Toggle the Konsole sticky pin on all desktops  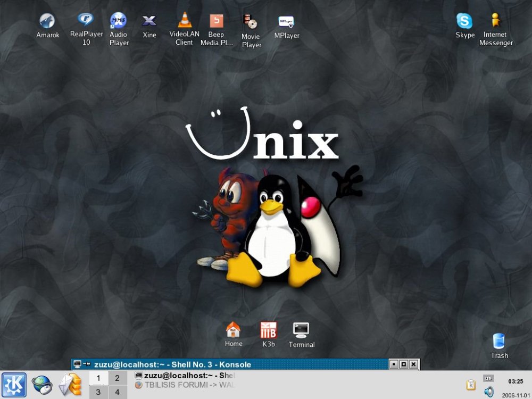tap(87, 364)
